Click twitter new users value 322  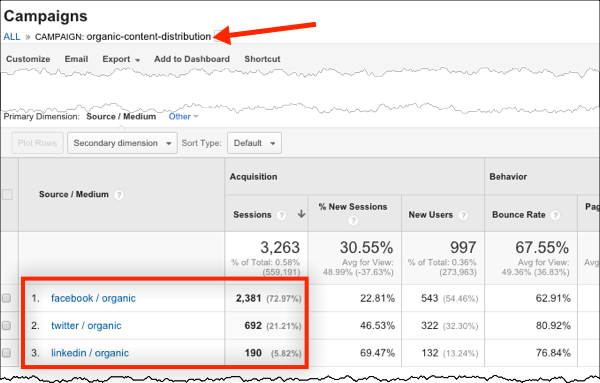pos(429,326)
